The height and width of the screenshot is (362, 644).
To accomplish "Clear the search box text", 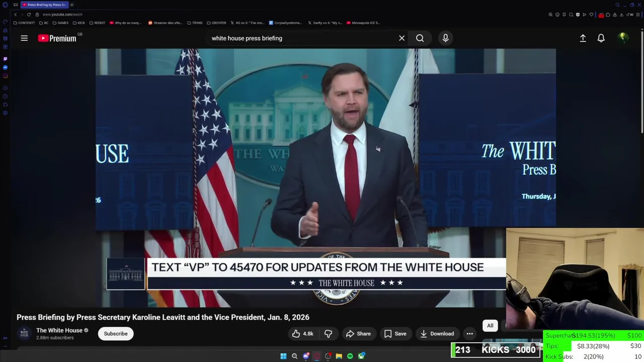I will [401, 38].
